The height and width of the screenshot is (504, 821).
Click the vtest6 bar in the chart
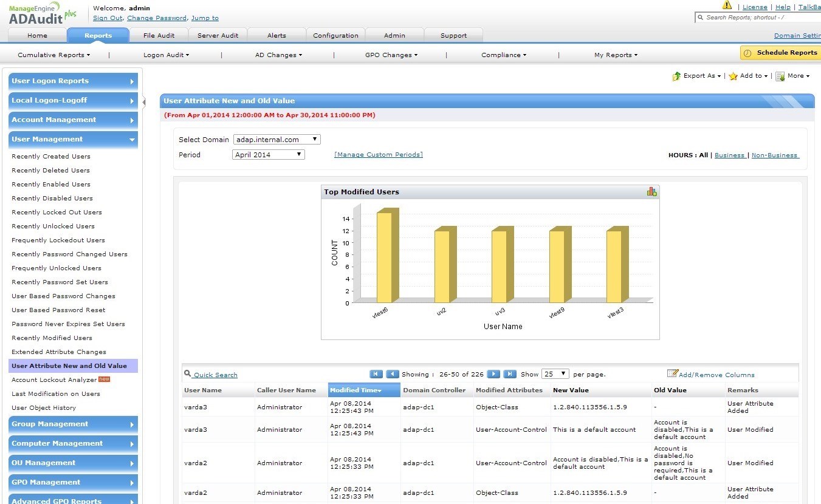click(x=385, y=257)
